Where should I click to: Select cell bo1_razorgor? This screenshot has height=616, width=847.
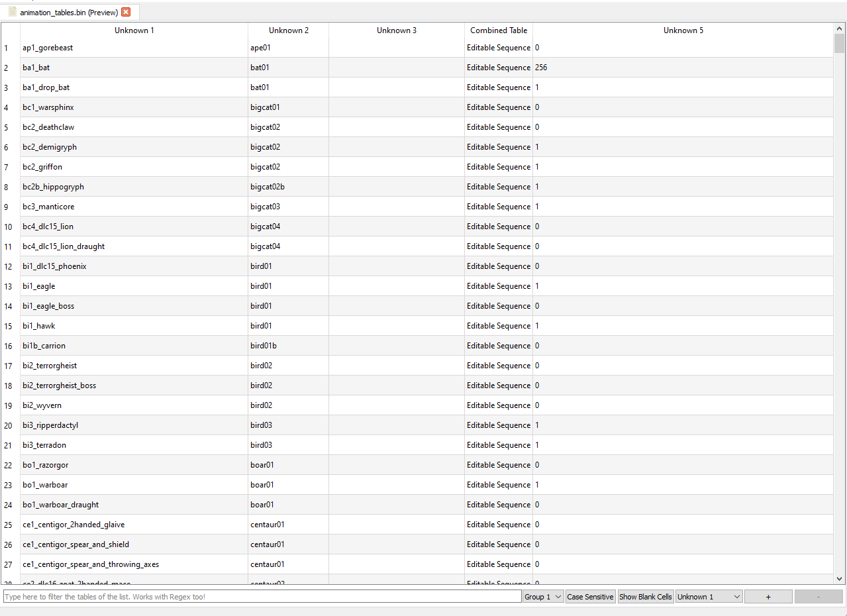click(134, 465)
